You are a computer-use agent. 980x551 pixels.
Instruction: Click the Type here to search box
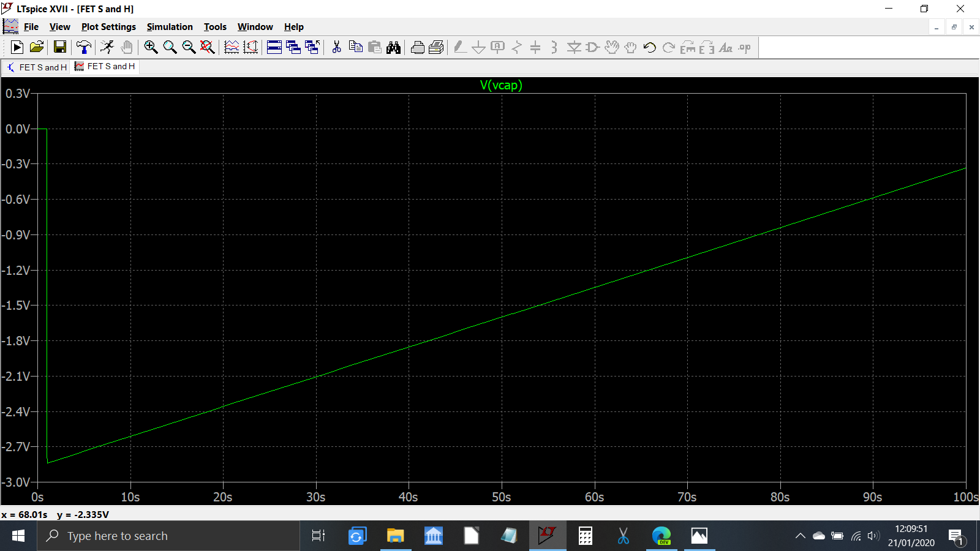tap(168, 536)
